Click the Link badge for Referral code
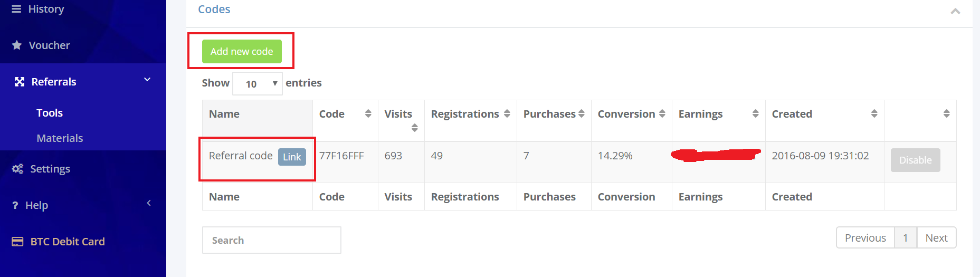980x277 pixels. (x=292, y=157)
